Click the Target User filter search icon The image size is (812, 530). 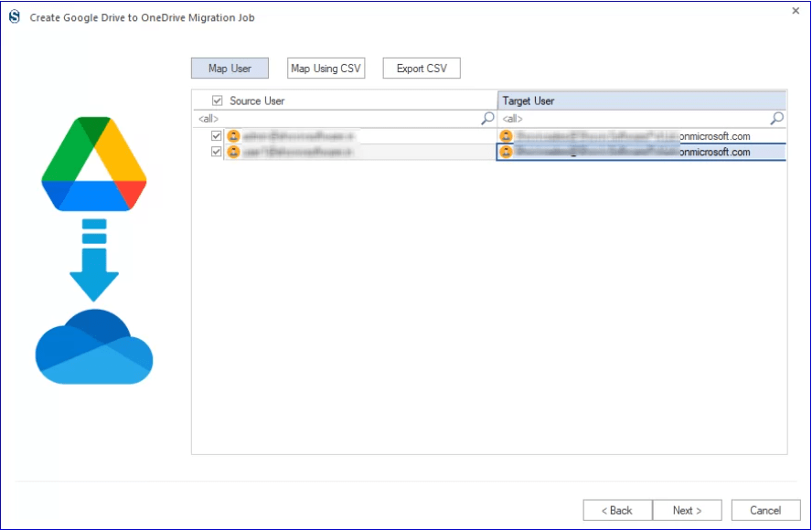[x=776, y=119]
